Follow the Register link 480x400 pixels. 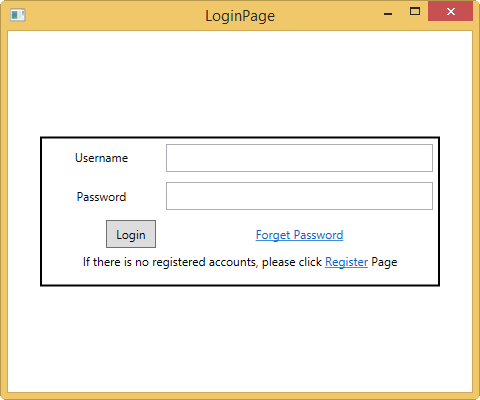click(x=346, y=262)
